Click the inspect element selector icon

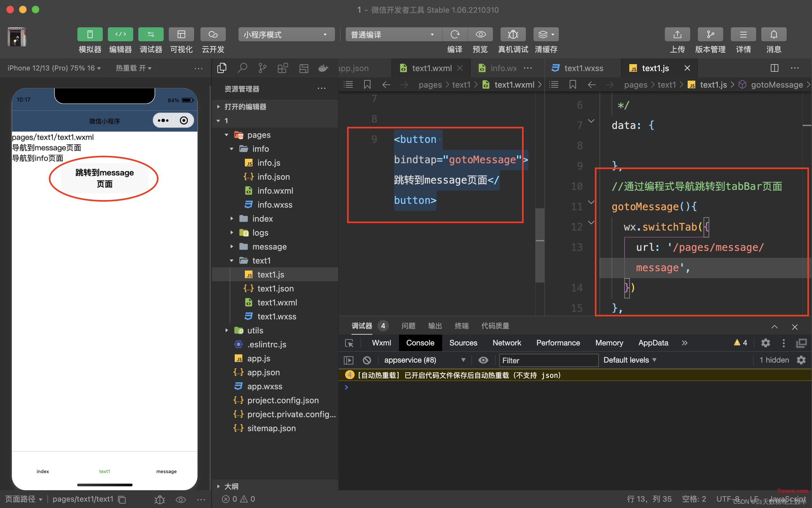(349, 343)
